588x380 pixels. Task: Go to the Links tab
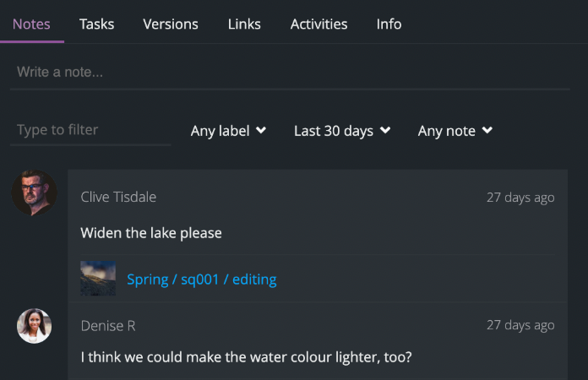(x=244, y=24)
